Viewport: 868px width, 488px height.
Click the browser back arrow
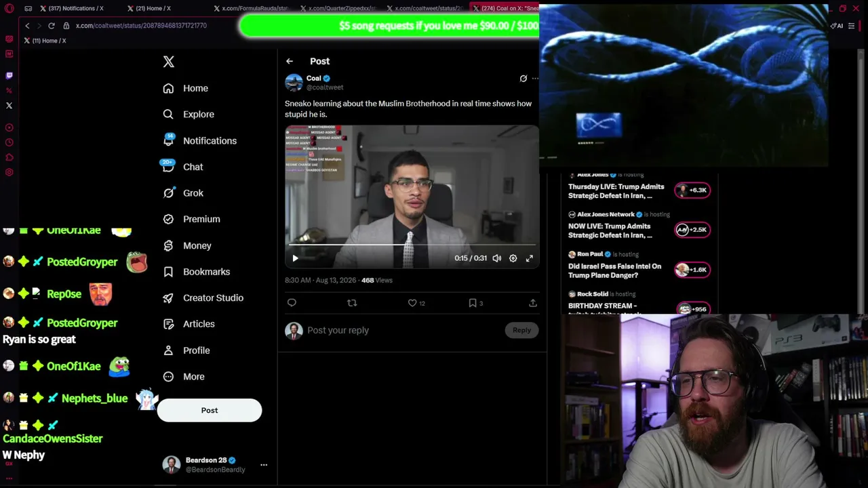(x=27, y=26)
